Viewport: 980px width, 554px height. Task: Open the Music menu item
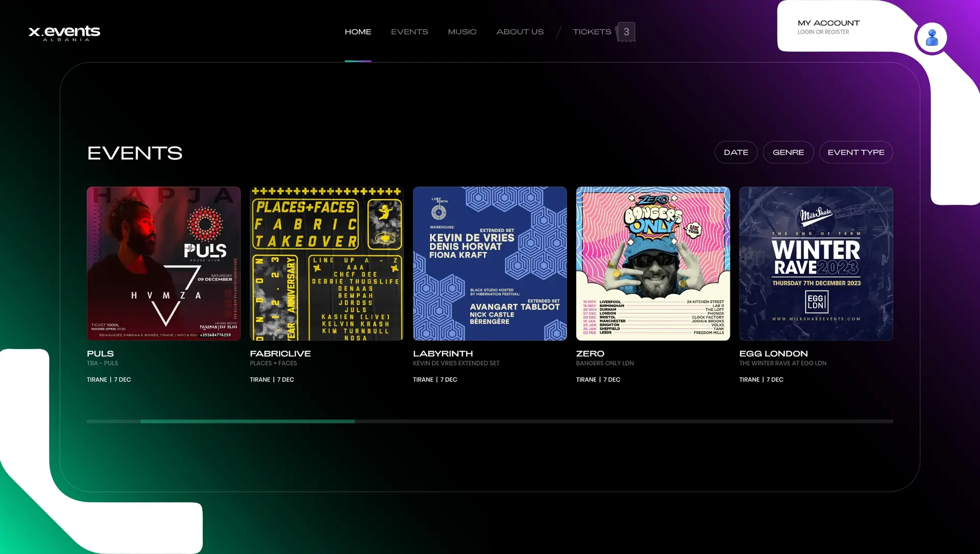(462, 32)
